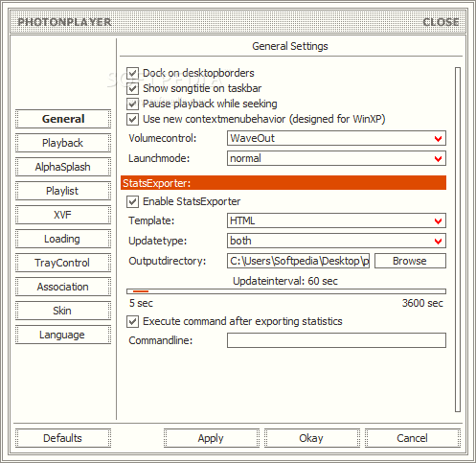This screenshot has width=476, height=463.
Task: Confirm settings with Okay button
Action: (312, 438)
